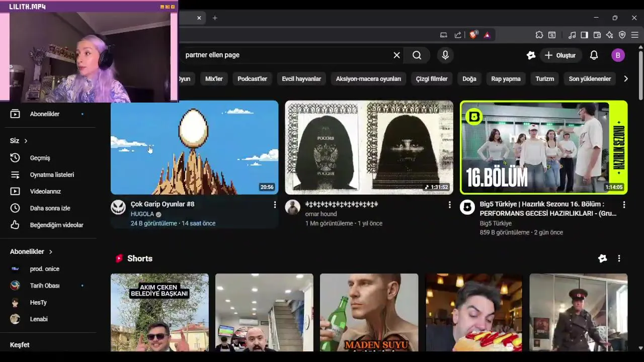
Task: Select the Podcast'ler filter chip
Action: [252, 79]
